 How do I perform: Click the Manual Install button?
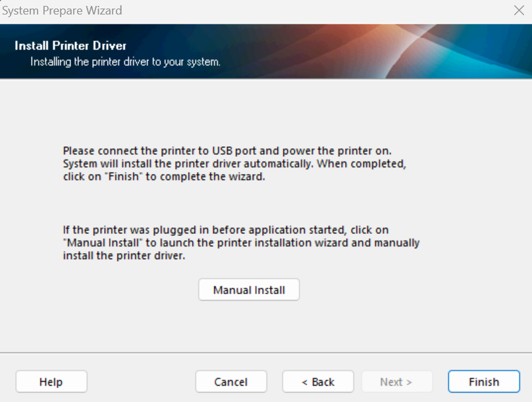249,290
